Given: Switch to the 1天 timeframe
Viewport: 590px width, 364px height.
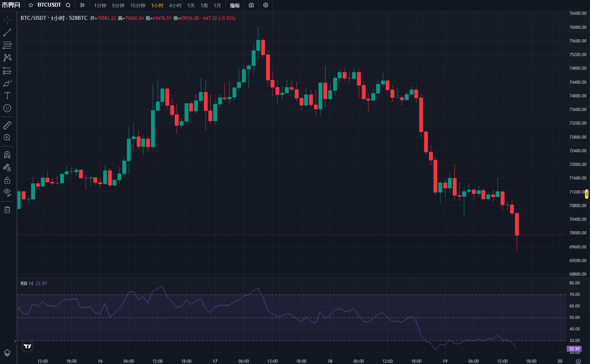Looking at the screenshot, I should click(191, 5).
